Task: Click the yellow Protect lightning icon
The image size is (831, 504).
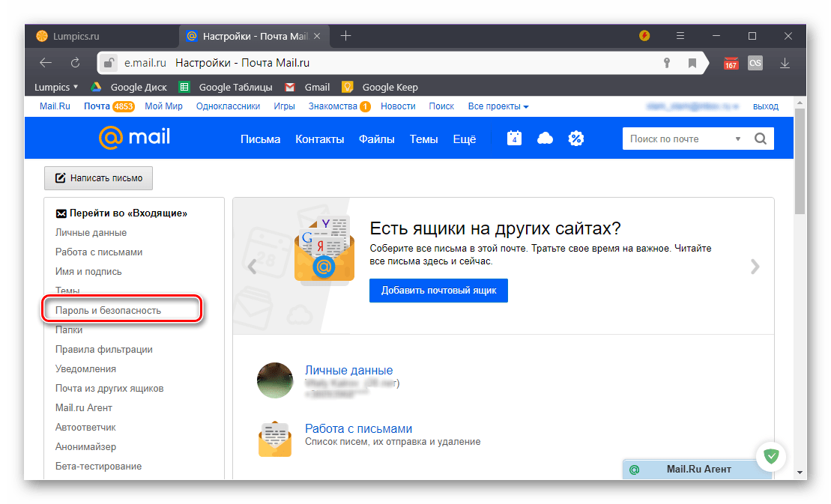Action: (644, 35)
